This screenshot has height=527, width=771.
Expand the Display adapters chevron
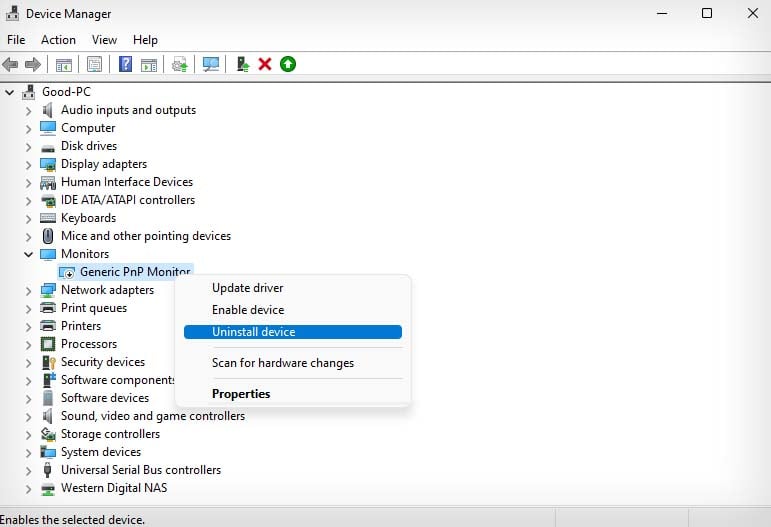(28, 165)
